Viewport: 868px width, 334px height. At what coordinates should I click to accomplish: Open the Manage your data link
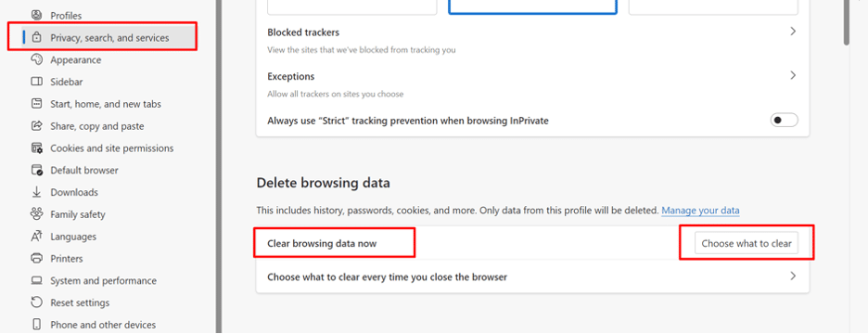click(700, 211)
